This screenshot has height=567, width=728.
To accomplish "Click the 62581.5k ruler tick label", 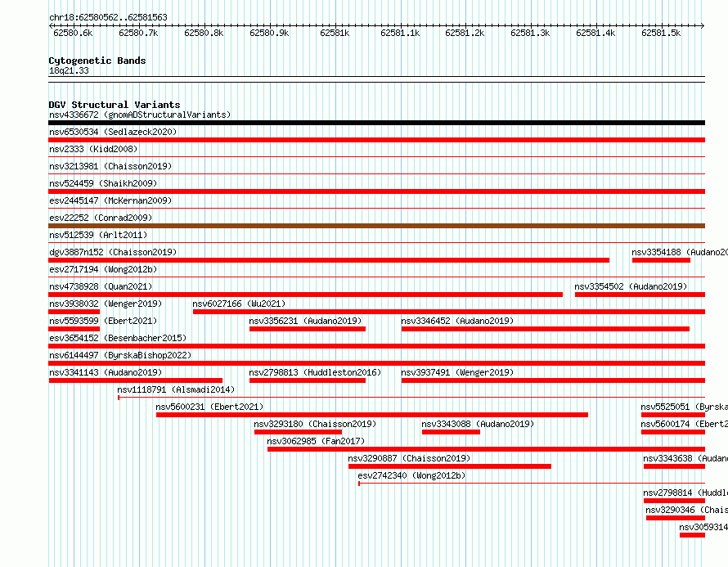I will (x=661, y=33).
